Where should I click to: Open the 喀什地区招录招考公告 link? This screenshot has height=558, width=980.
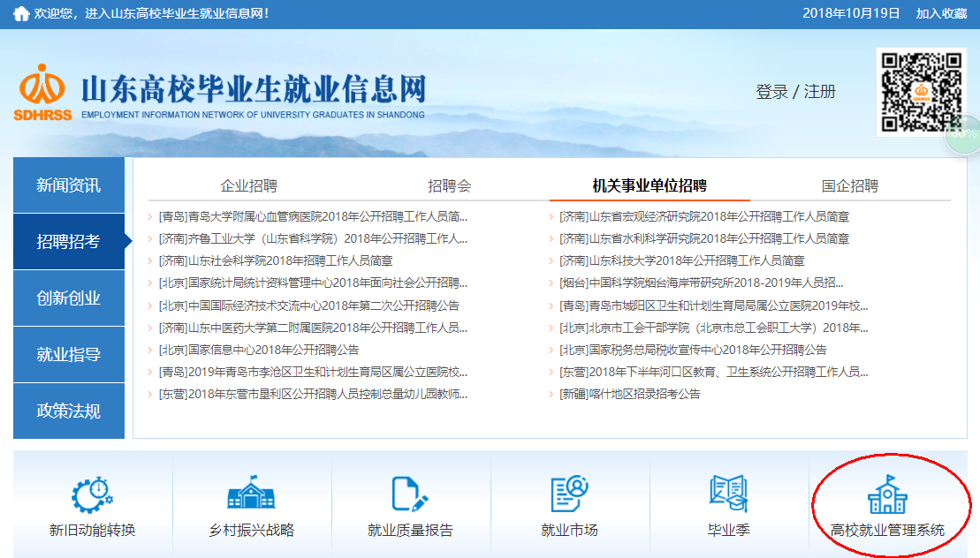pos(629,394)
